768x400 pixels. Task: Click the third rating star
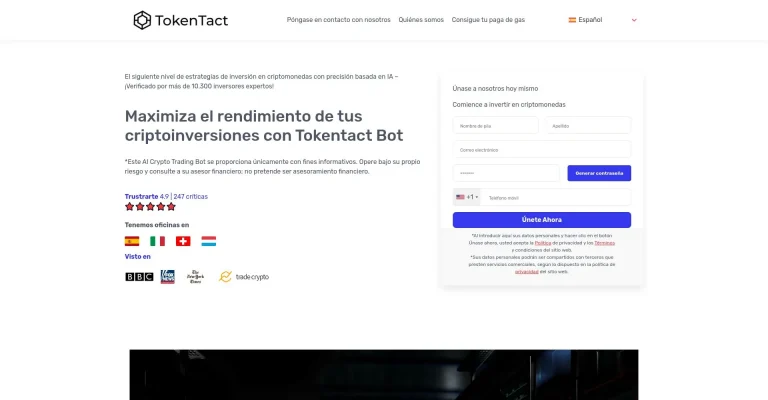click(150, 207)
